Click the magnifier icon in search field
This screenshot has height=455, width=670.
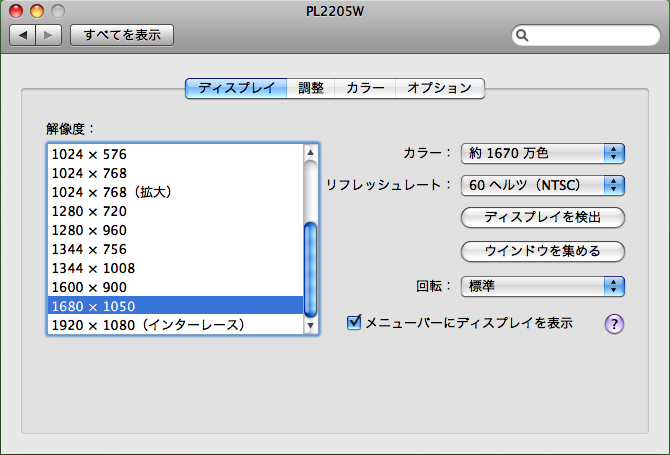click(522, 35)
